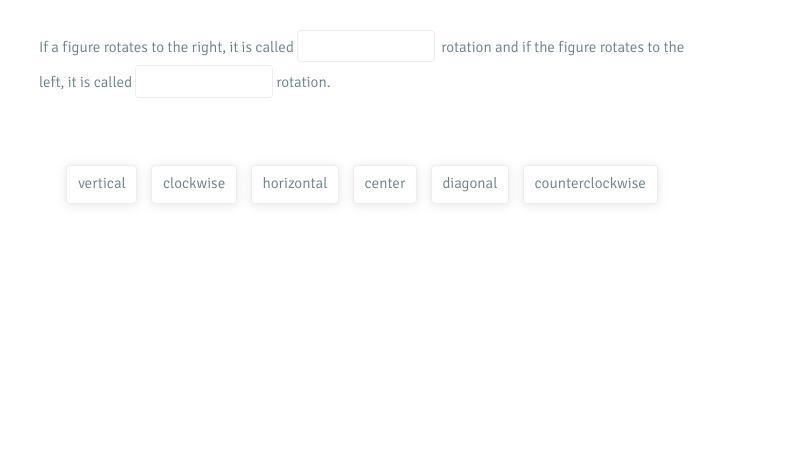Pick the 'clockwise' answer tile
Viewport: 805px width, 472px height.
(194, 184)
